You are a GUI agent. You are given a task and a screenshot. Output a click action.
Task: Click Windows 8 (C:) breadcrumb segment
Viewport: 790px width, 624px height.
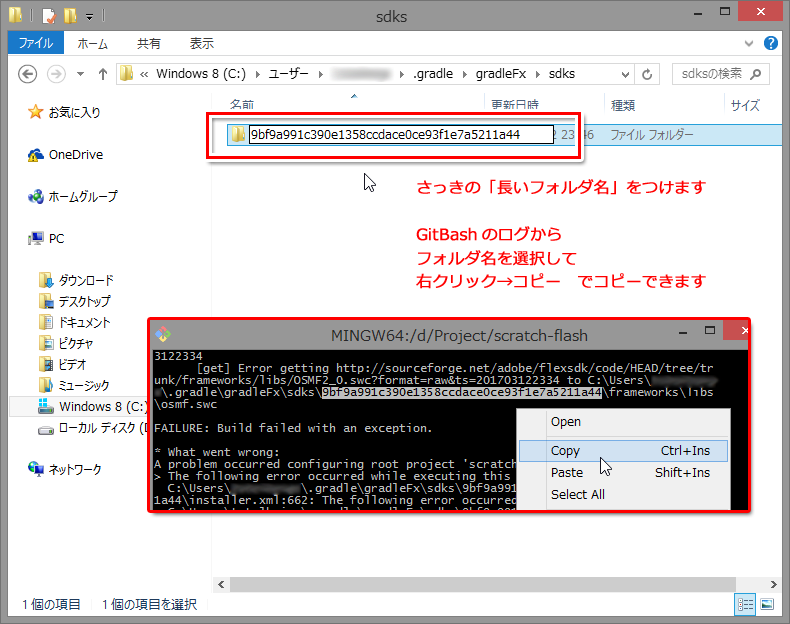click(x=201, y=74)
